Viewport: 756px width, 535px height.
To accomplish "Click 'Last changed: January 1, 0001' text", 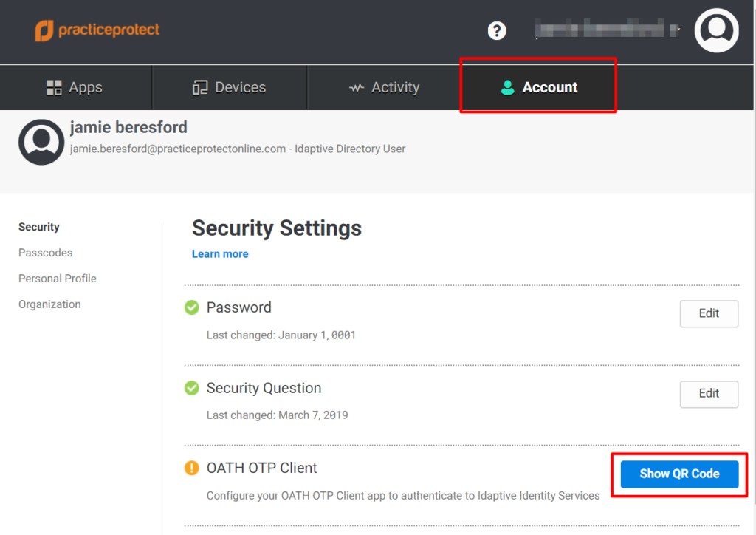I will 281,335.
